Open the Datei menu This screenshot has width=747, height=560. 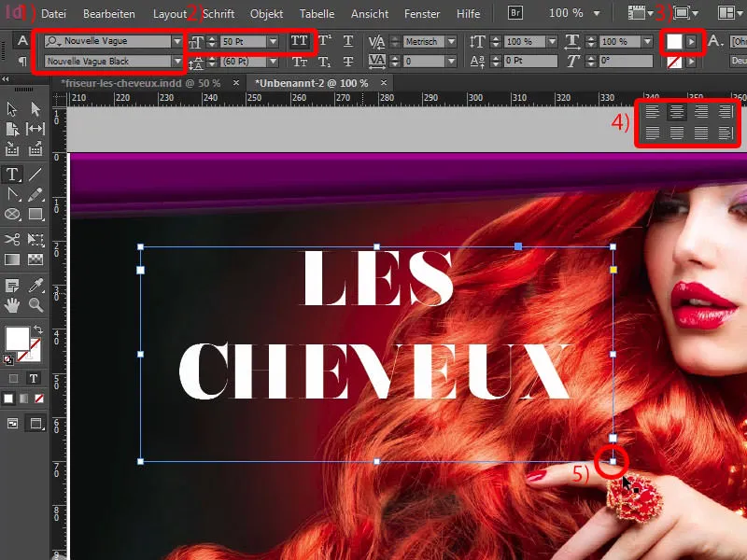[53, 14]
